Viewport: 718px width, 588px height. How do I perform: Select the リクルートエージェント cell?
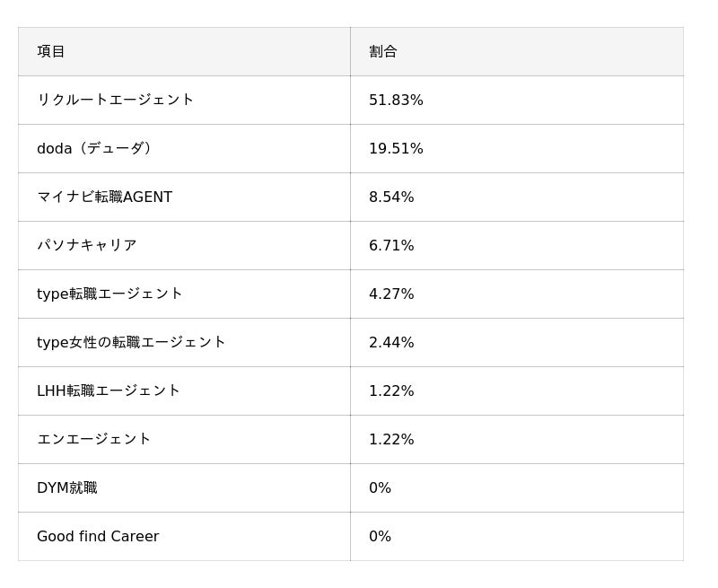[116, 100]
